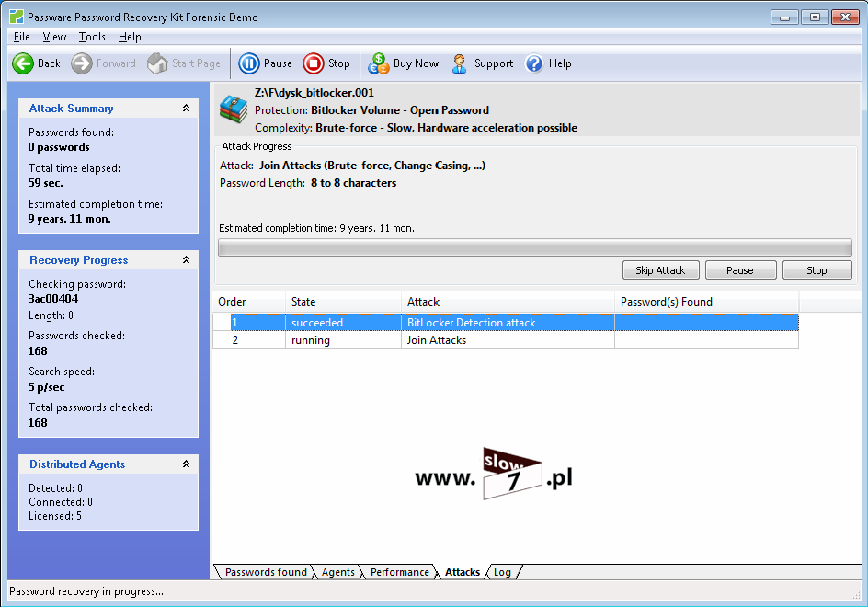Click the green Back arrow icon
Image resolution: width=868 pixels, height=607 pixels.
[23, 63]
